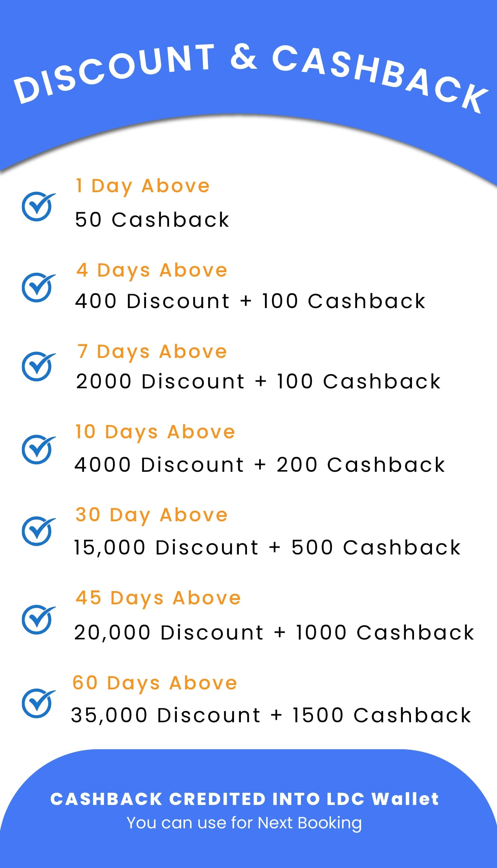The height and width of the screenshot is (868, 497).
Task: Select the 4 Days Above heading
Action: point(151,271)
